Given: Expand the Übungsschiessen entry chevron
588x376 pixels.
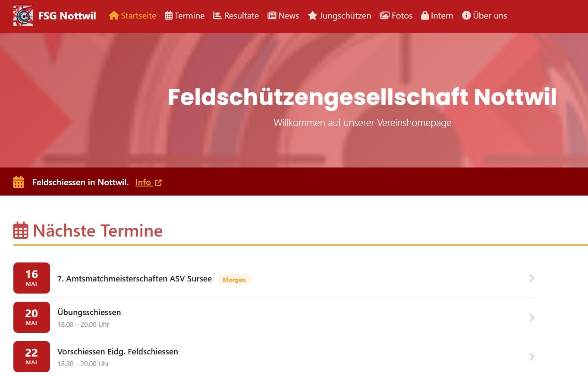Looking at the screenshot, I should pos(532,318).
